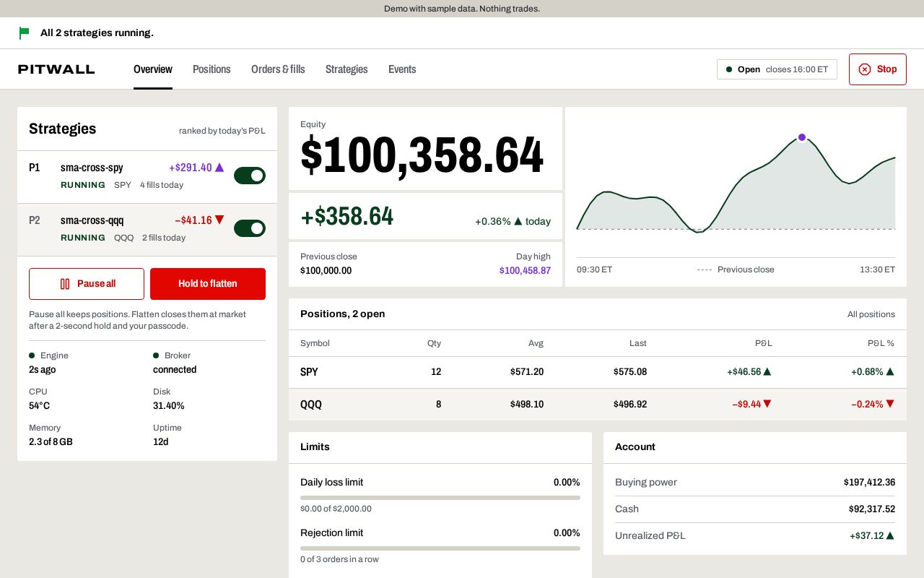The height and width of the screenshot is (578, 924).
Task: Switch to the Overview tab
Action: [153, 69]
